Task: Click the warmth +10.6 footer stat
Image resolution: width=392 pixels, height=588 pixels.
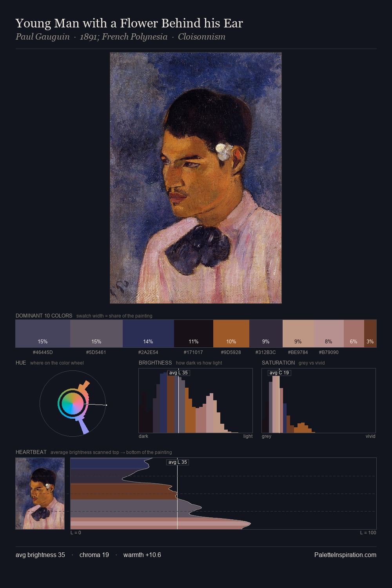Action: click(142, 555)
